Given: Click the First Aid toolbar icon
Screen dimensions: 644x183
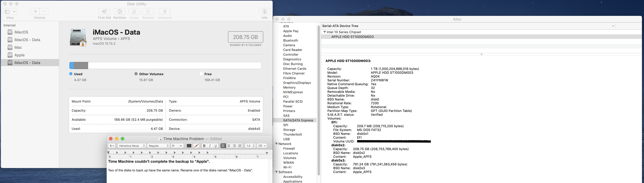Looking at the screenshot, I should (104, 11).
